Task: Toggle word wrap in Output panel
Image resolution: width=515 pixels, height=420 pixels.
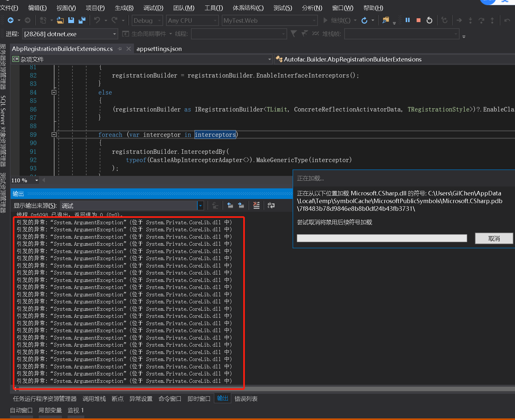Action: click(x=271, y=205)
